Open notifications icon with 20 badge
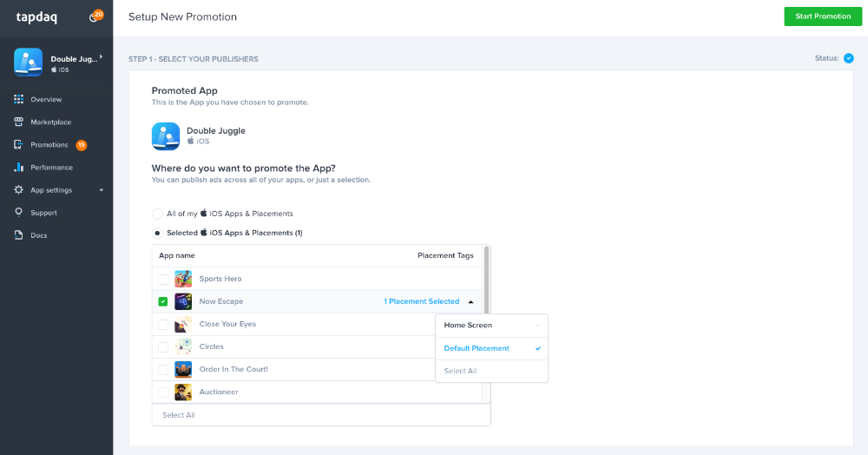 (95, 16)
